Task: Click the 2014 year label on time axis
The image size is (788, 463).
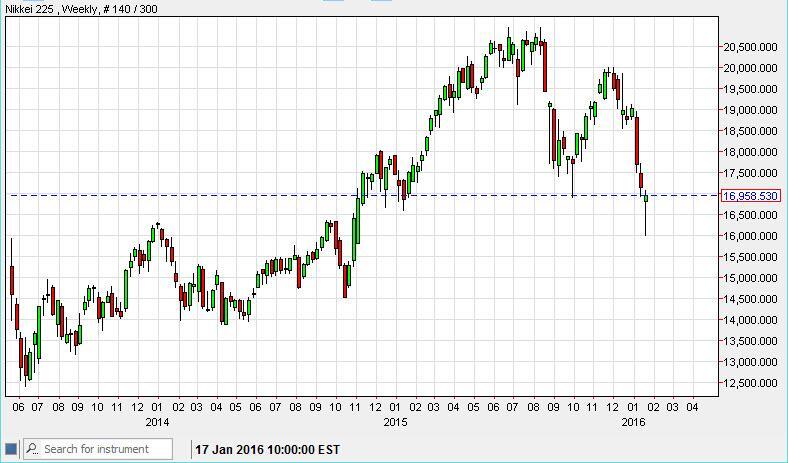Action: click(x=157, y=422)
